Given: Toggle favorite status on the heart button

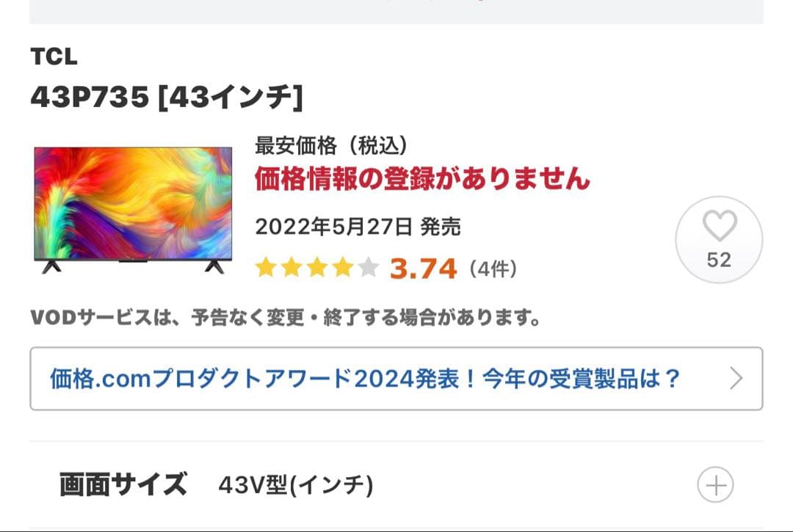Looking at the screenshot, I should [x=719, y=227].
